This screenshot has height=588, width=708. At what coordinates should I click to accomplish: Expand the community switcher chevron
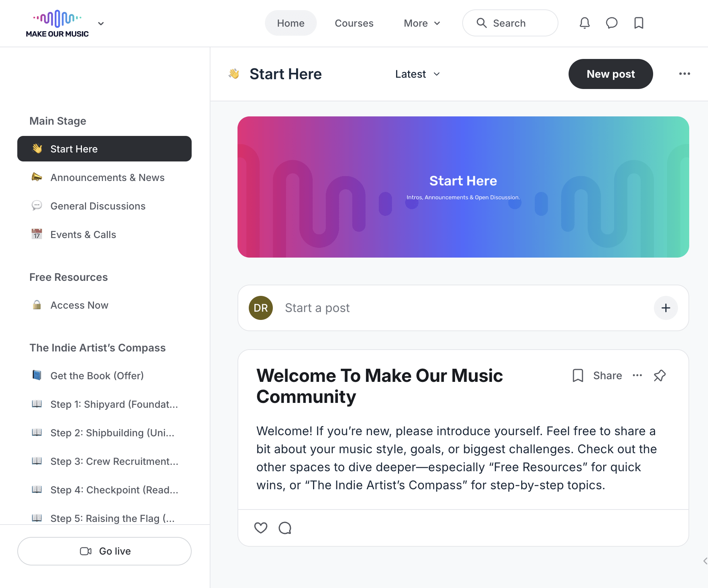tap(101, 23)
